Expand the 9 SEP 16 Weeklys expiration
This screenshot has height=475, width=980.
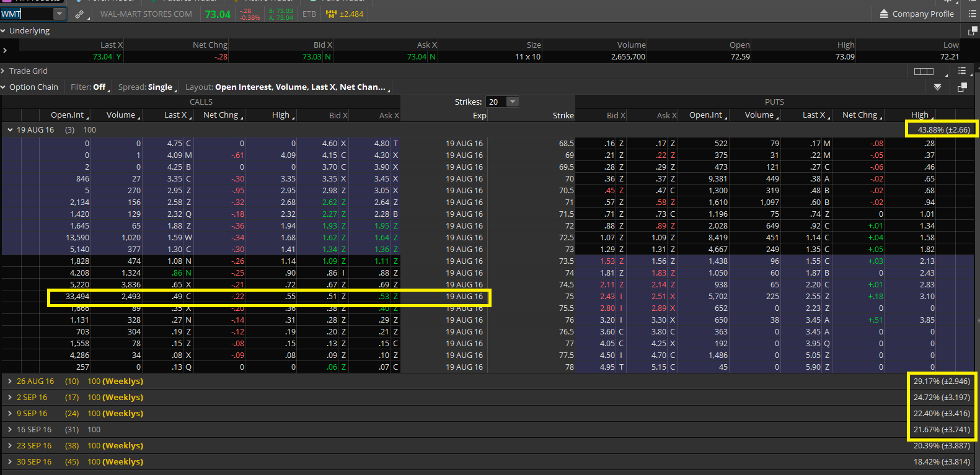(10, 414)
